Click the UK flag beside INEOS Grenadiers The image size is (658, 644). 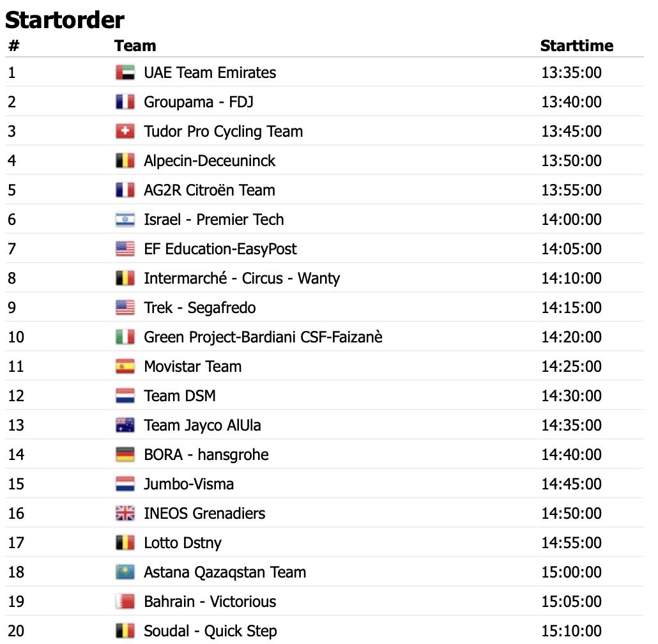125,514
